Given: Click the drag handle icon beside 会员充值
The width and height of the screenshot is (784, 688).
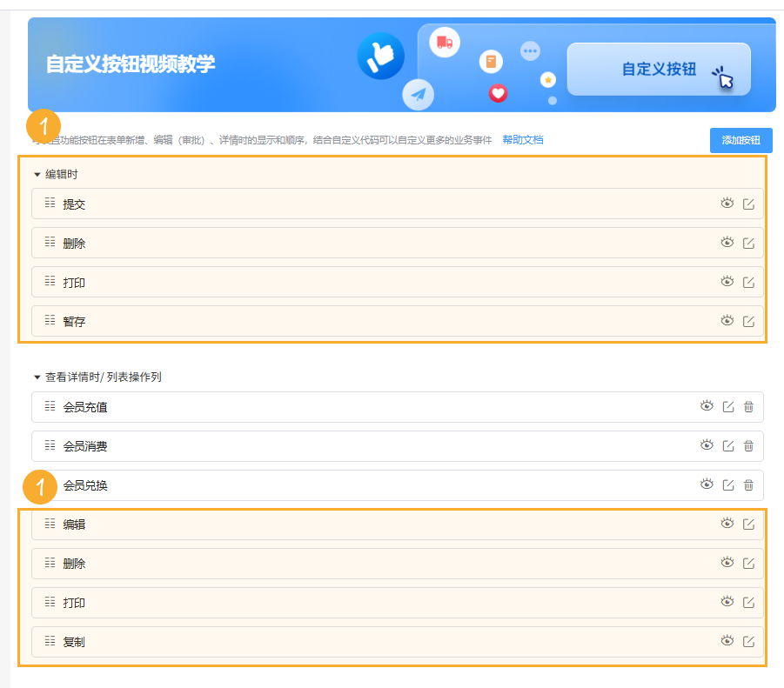Looking at the screenshot, I should click(x=50, y=406).
